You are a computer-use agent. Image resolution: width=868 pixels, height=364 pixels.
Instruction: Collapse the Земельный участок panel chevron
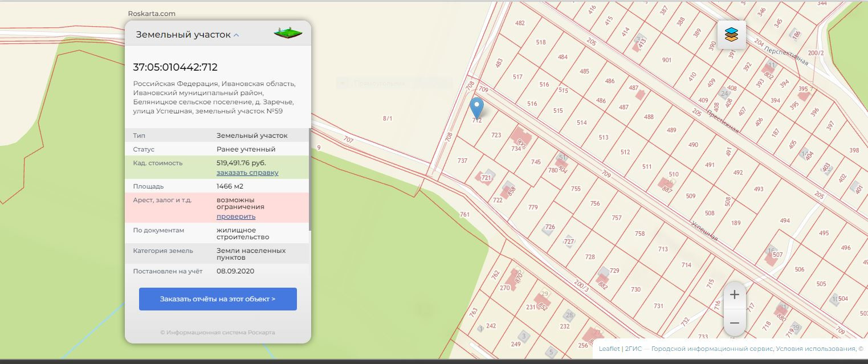pyautogui.click(x=237, y=35)
